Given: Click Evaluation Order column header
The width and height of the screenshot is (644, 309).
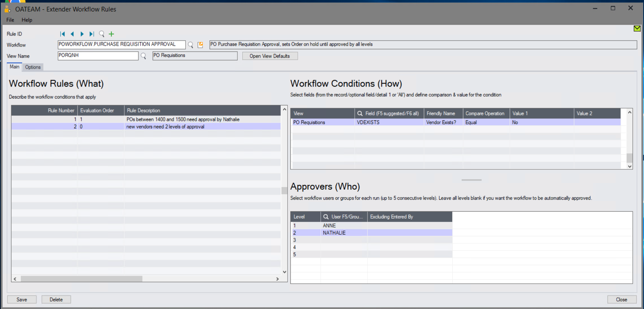Looking at the screenshot, I should pos(101,110).
